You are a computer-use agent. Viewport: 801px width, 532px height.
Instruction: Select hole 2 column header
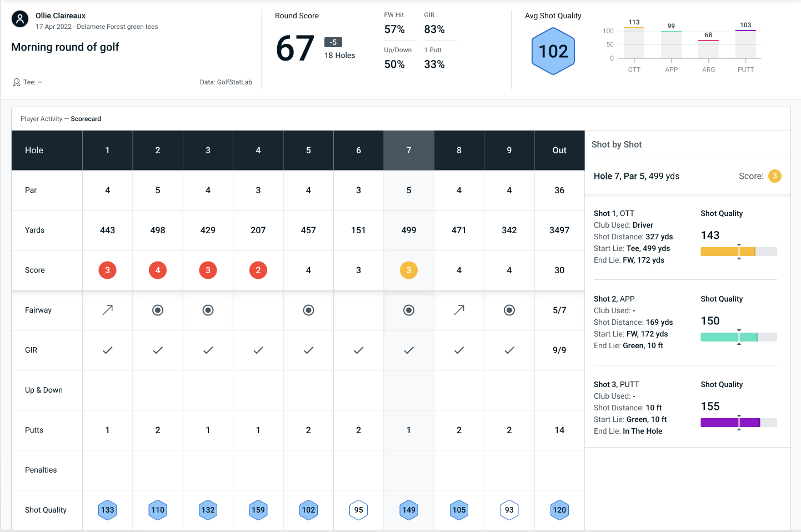(x=158, y=150)
